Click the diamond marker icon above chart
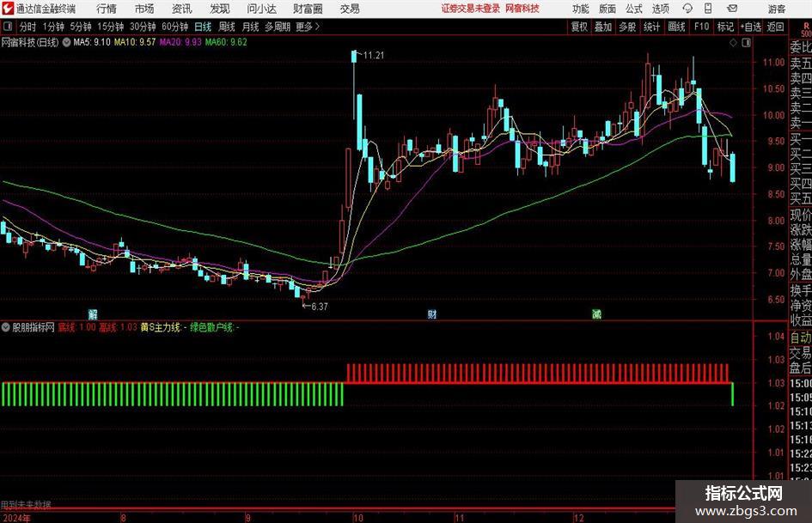 733,43
